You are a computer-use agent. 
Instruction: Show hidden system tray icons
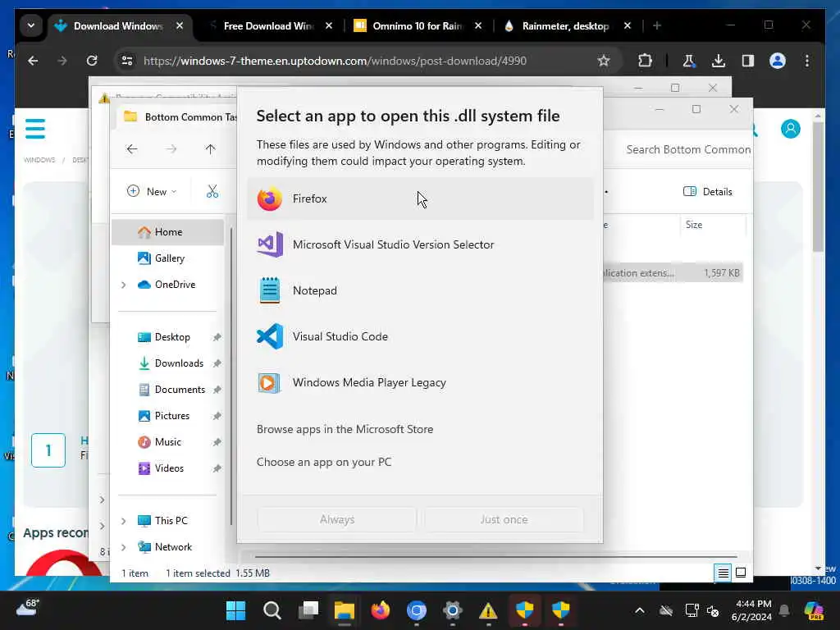click(640, 610)
